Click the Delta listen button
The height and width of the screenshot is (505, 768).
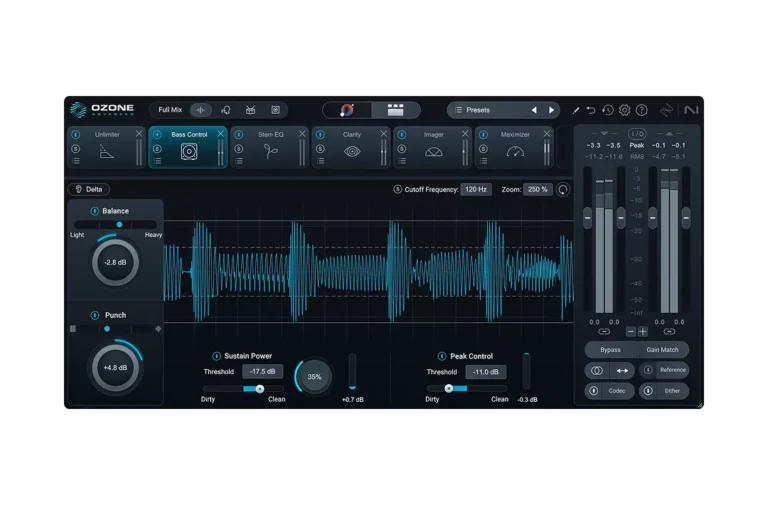coord(89,190)
